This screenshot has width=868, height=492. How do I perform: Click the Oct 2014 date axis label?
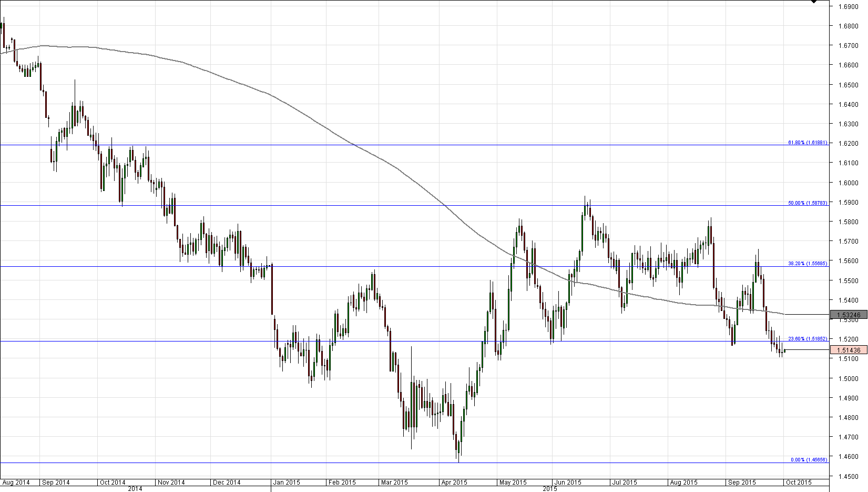pyautogui.click(x=113, y=483)
